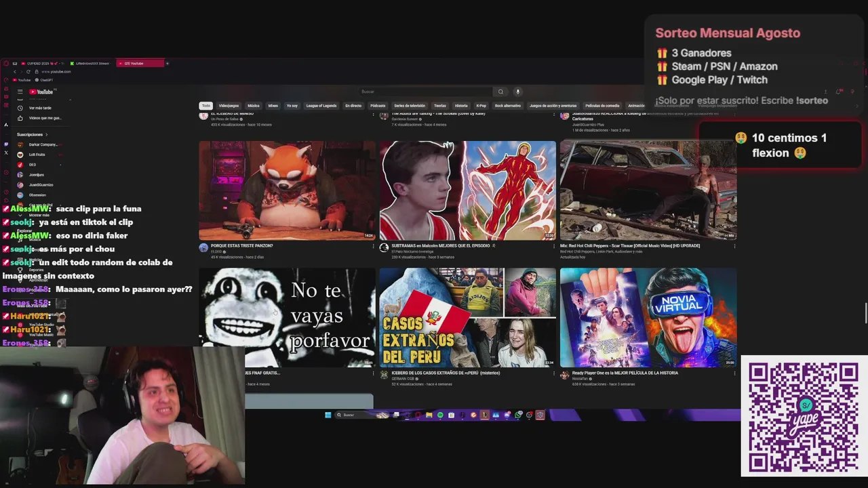Open Darkar Company subscription

[40, 144]
